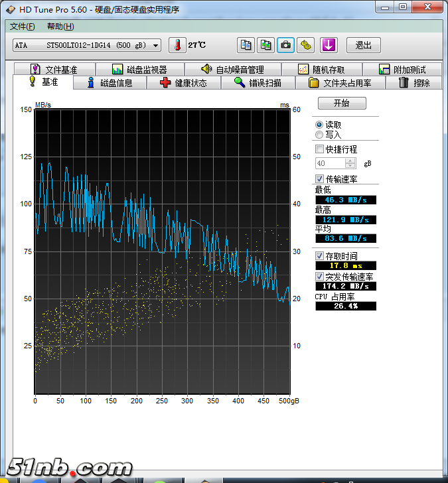Viewport: 448px width, 483px height.
Task: Increase the short stroke gB spinner value
Action: tap(350, 161)
